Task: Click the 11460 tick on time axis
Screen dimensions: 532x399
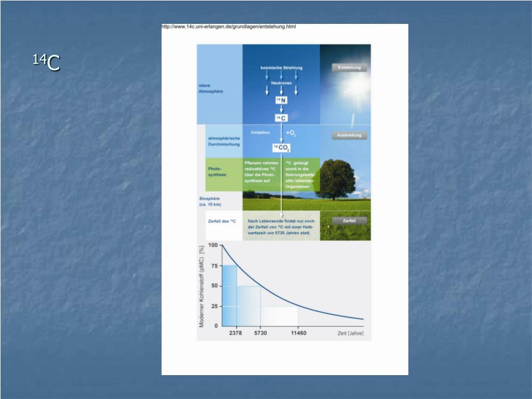Action: coord(298,333)
